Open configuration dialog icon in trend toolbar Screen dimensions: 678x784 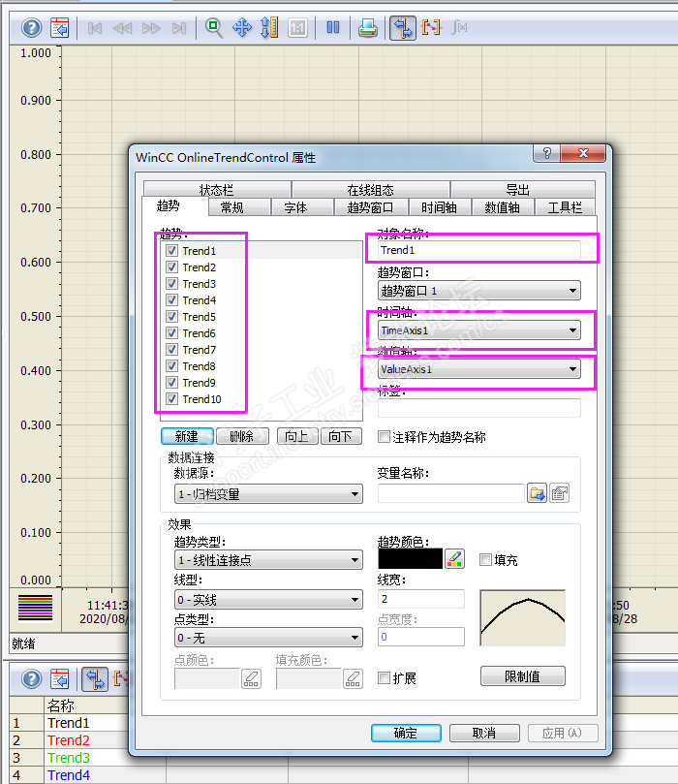click(59, 27)
